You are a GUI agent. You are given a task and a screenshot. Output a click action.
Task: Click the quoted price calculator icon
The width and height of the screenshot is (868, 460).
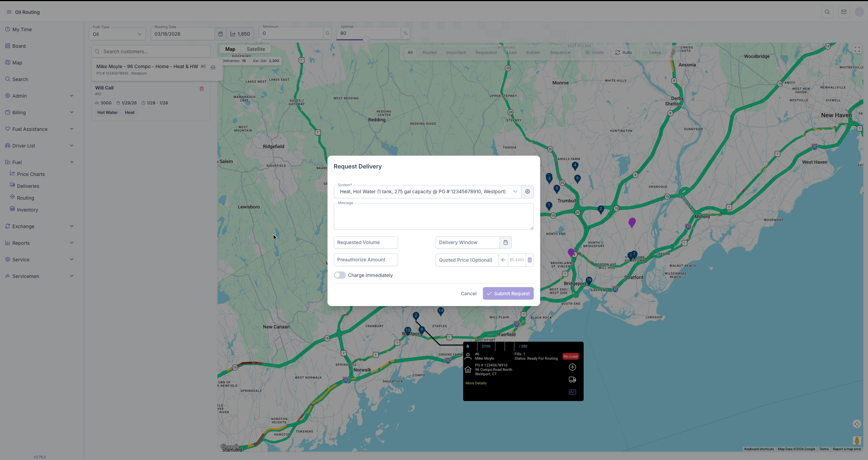coord(529,260)
